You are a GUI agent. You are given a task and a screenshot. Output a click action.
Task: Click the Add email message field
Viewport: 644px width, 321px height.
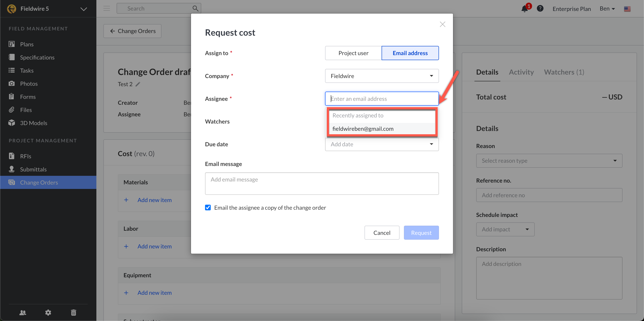click(x=322, y=183)
